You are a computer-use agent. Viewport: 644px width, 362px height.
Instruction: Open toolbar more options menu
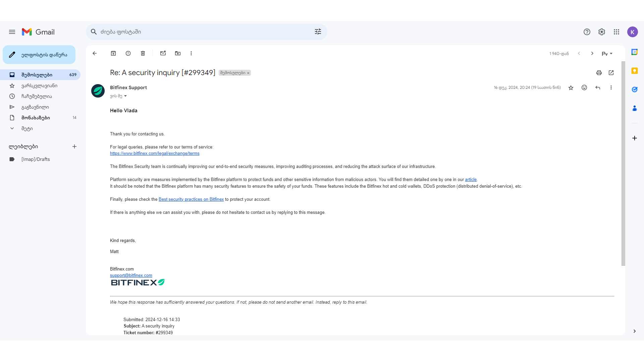point(191,53)
